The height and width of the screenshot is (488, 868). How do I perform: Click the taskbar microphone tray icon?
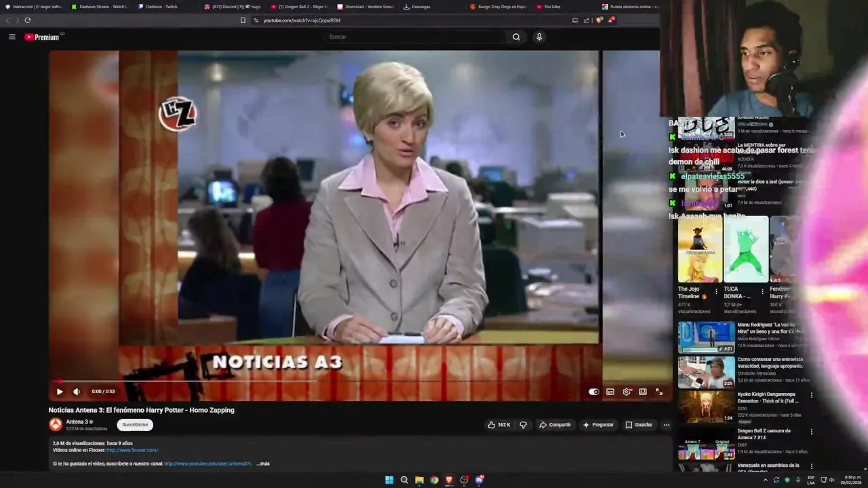point(798,480)
